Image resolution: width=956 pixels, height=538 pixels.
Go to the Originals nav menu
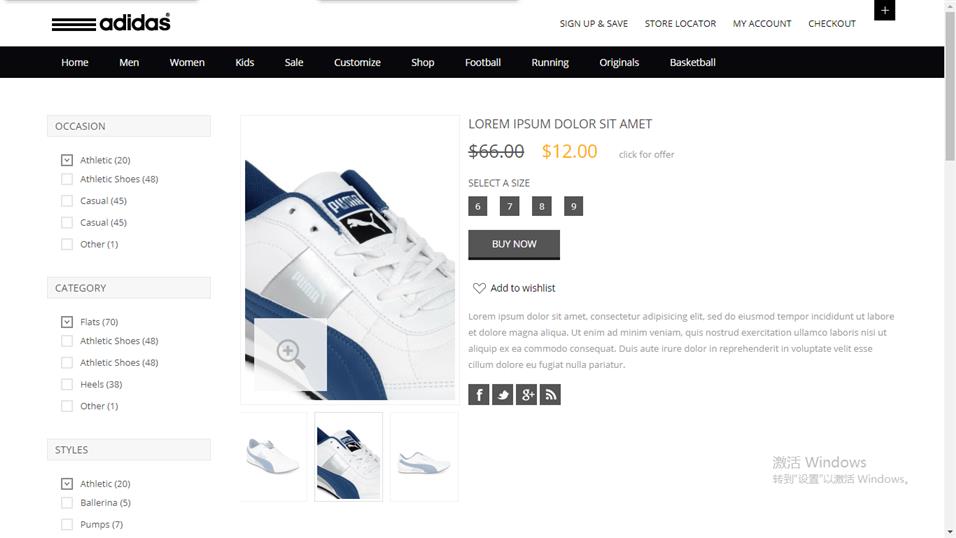coord(619,62)
